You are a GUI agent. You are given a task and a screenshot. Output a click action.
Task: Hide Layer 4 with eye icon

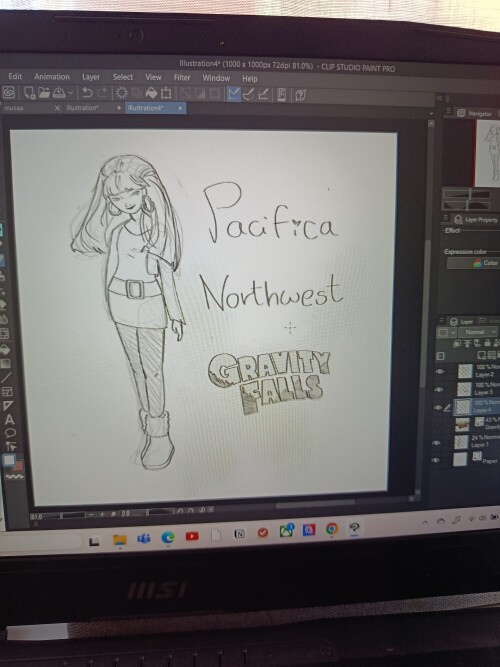click(x=437, y=407)
